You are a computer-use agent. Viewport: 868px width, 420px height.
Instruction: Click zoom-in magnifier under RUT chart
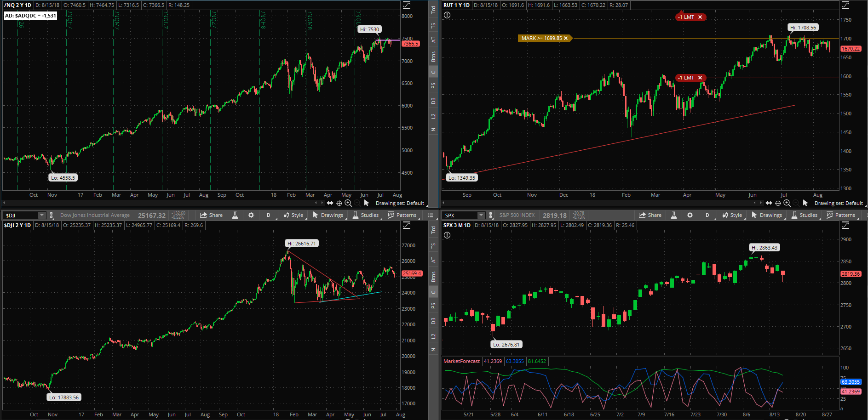coord(787,203)
